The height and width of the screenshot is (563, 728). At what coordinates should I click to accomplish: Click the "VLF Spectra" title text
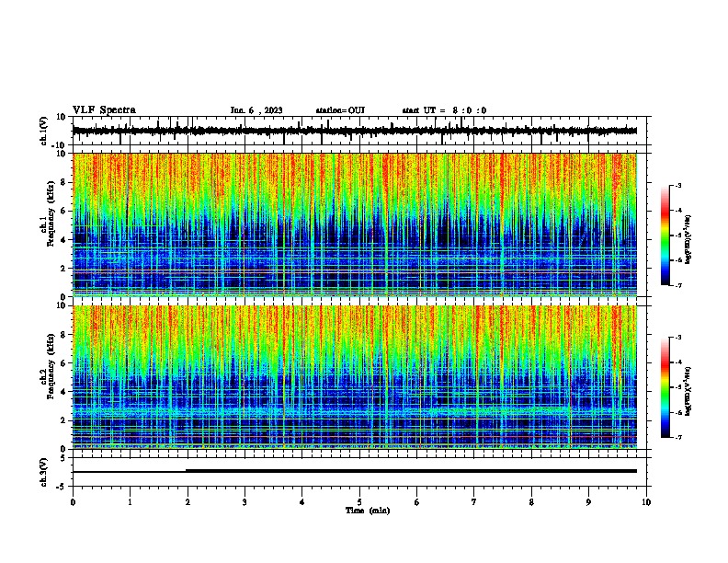click(x=104, y=110)
